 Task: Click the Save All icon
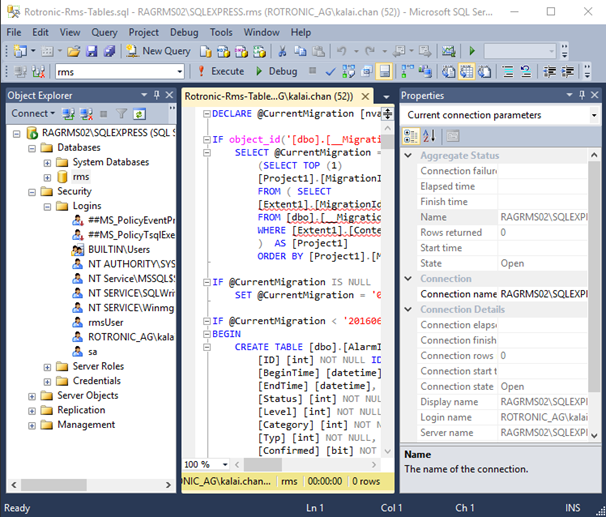click(x=109, y=51)
